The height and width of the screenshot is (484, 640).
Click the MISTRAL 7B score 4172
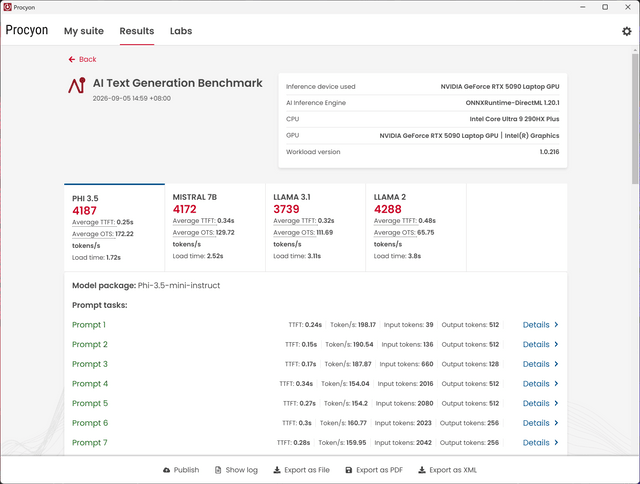184,209
